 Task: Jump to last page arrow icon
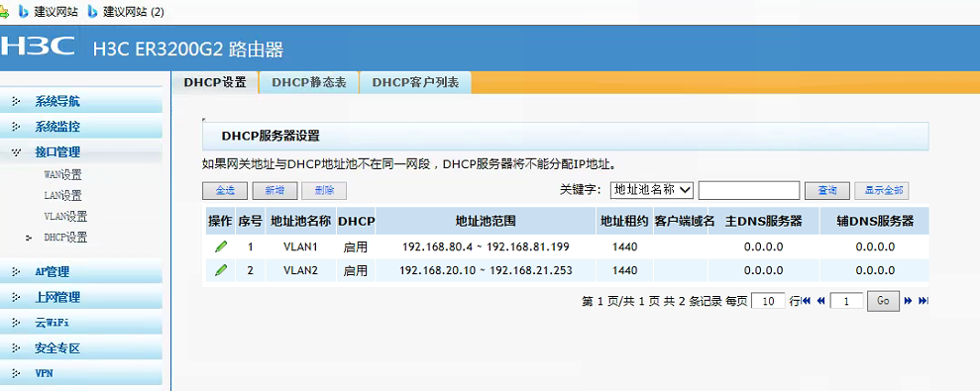coord(924,301)
